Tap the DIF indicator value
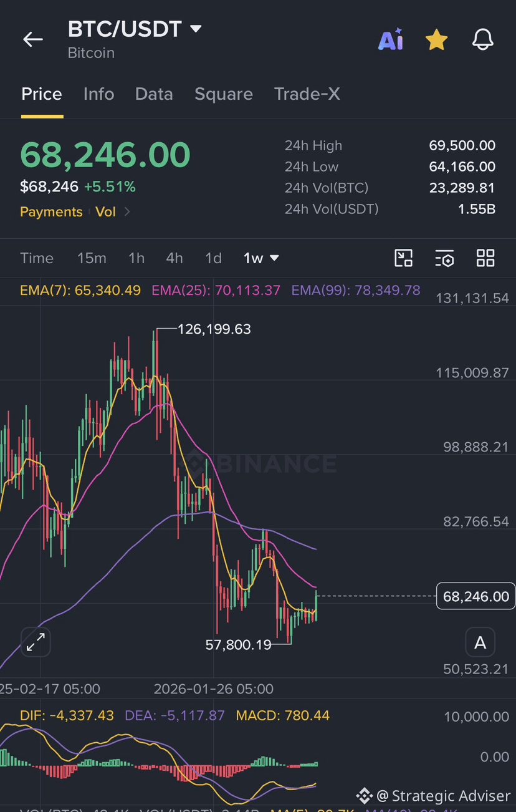Image resolution: width=516 pixels, height=812 pixels. (x=67, y=715)
